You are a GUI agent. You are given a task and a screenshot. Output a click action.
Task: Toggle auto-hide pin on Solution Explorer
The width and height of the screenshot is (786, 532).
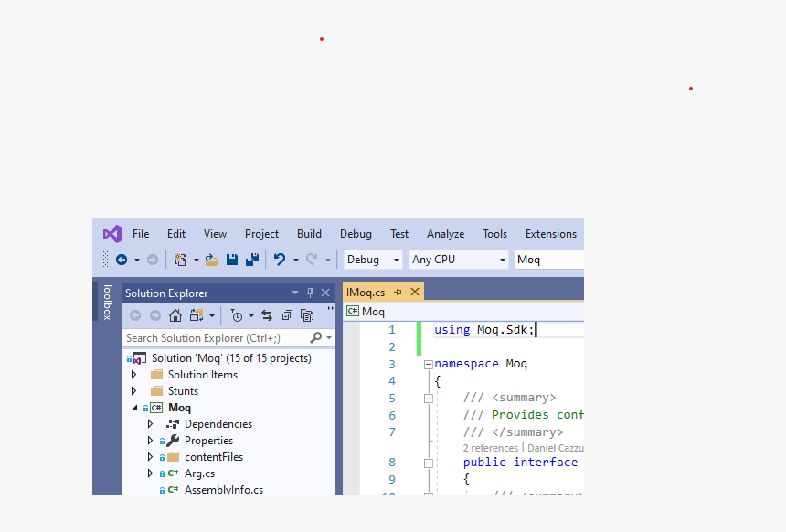(311, 293)
